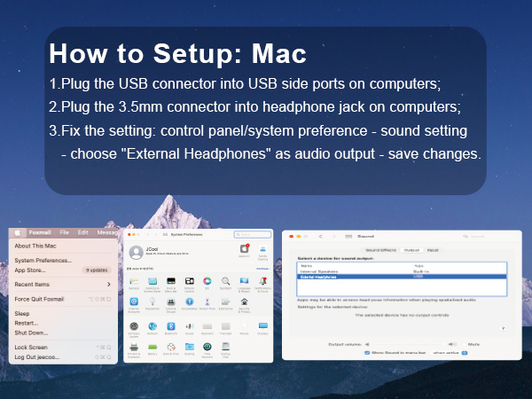The height and width of the screenshot is (399, 532).
Task: Toggle Show Sound in menu bar checkbox
Action: 366,352
